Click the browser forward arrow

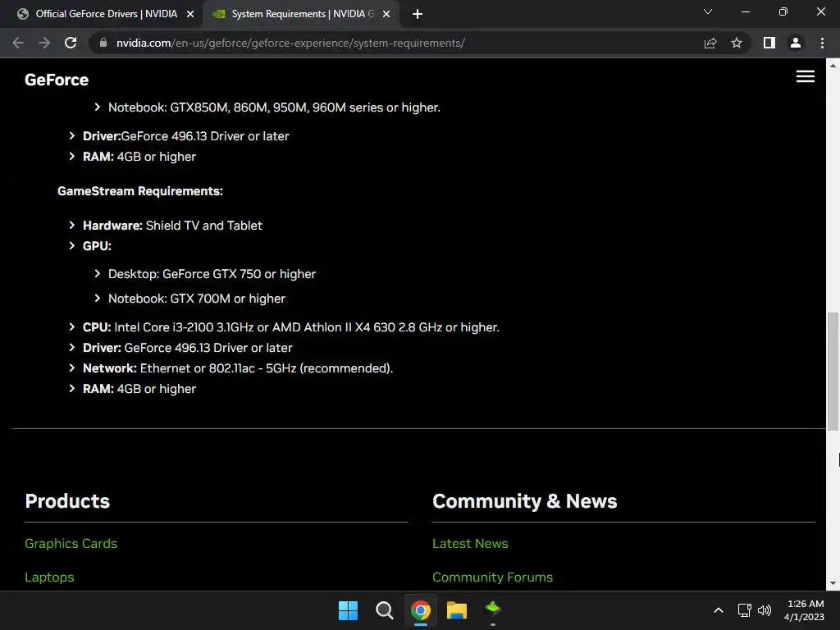pyautogui.click(x=44, y=43)
